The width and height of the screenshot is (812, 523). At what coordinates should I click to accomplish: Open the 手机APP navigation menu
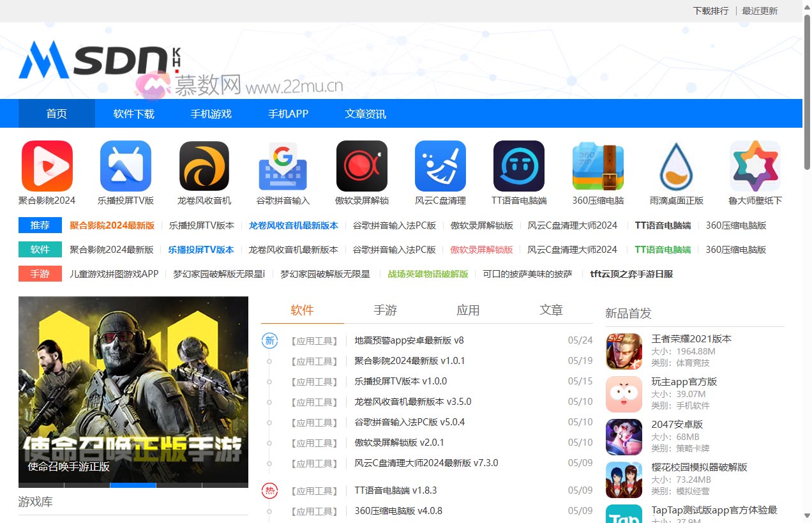288,113
